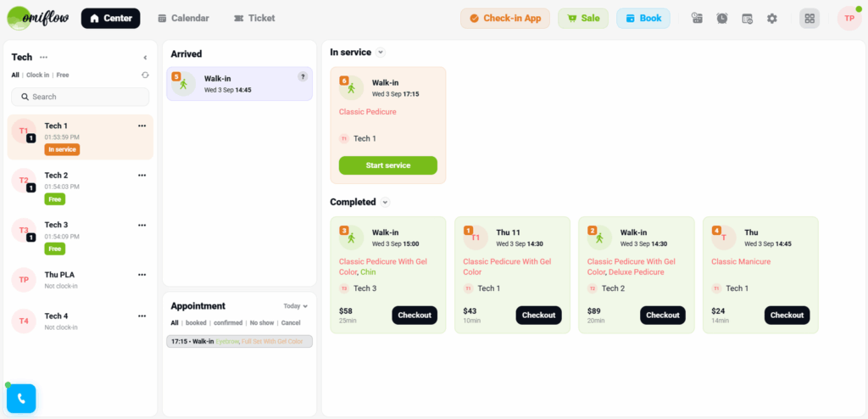Open settings via the gear icon
This screenshot has width=868, height=419.
click(x=771, y=18)
